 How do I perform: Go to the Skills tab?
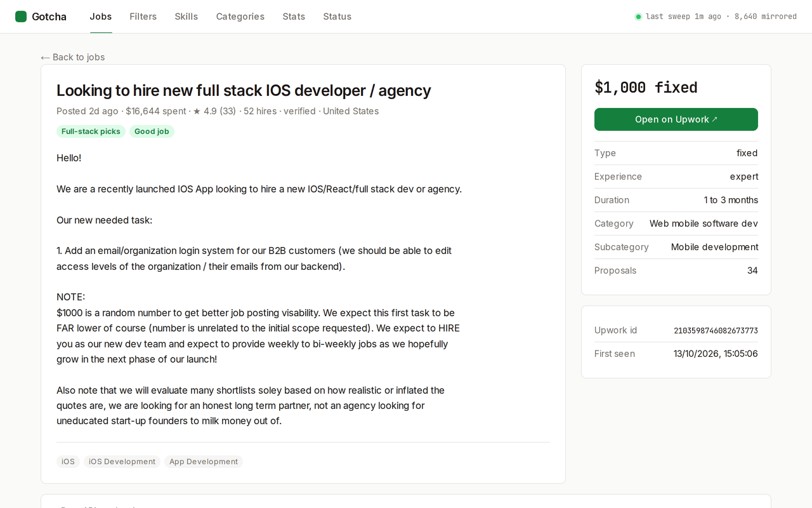tap(187, 17)
